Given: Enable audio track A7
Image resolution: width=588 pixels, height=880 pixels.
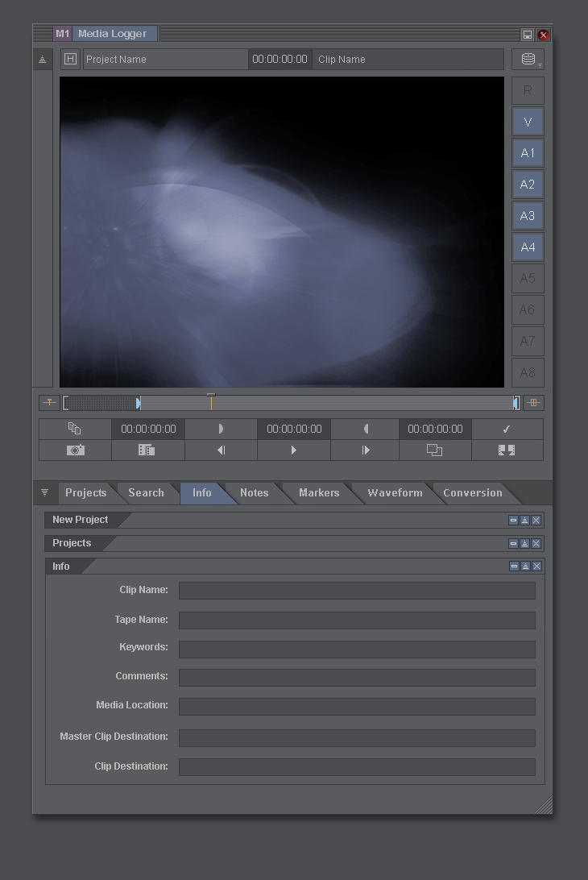Looking at the screenshot, I should pyautogui.click(x=528, y=341).
